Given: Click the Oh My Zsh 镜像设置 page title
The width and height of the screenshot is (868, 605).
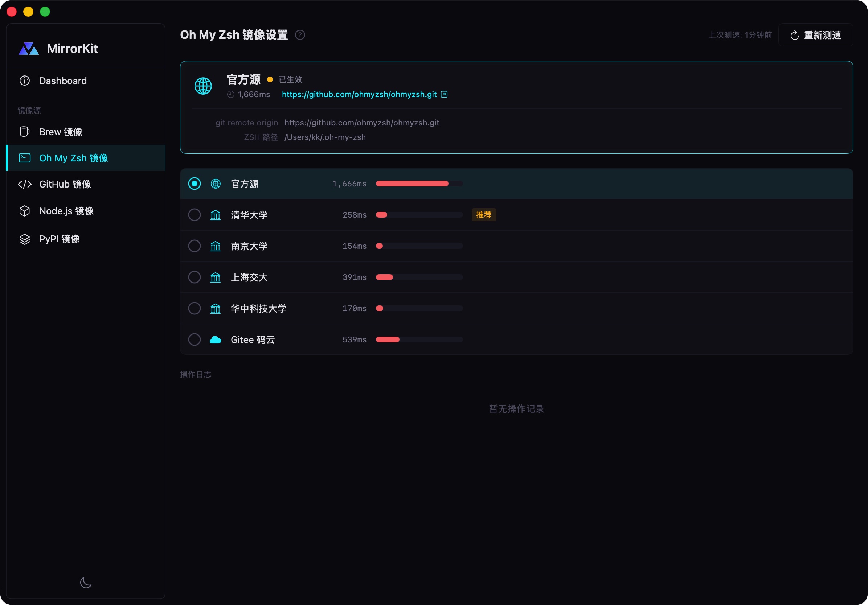Looking at the screenshot, I should click(x=234, y=35).
